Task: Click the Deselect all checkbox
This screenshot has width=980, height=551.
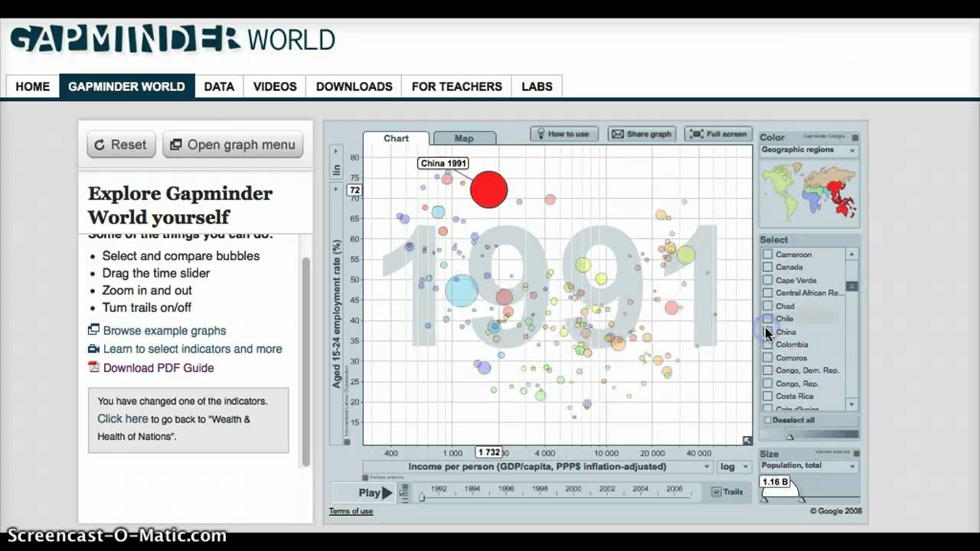Action: 768,420
